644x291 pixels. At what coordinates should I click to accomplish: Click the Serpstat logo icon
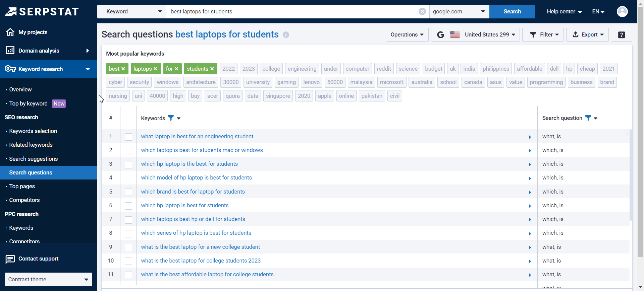click(x=11, y=12)
